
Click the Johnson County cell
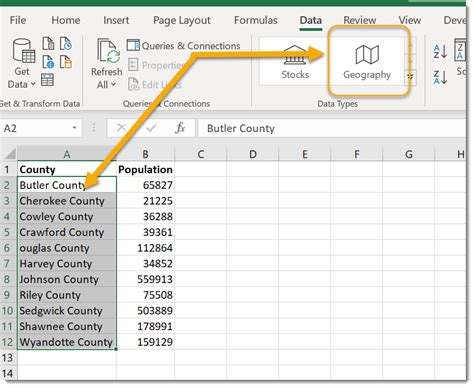(67, 279)
